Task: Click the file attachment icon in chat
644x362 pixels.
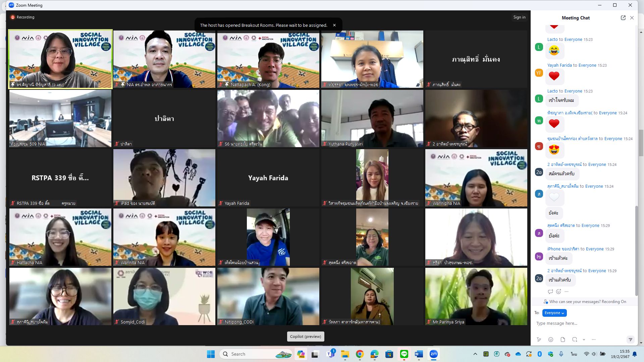Action: point(563,340)
